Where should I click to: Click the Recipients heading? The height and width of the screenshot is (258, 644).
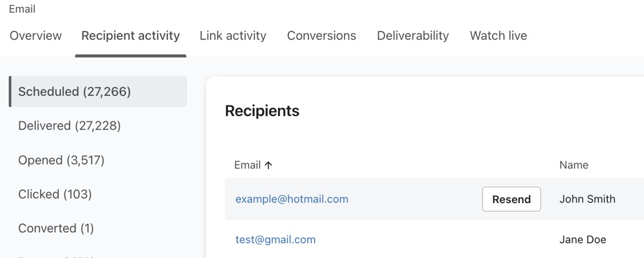262,111
